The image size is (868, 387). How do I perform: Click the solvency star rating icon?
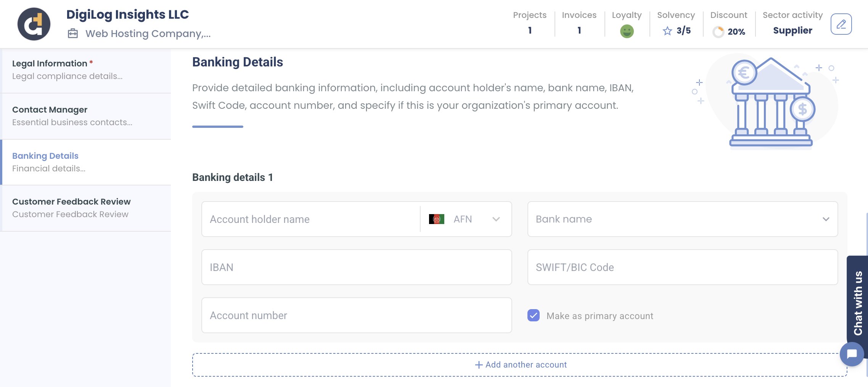coord(667,31)
